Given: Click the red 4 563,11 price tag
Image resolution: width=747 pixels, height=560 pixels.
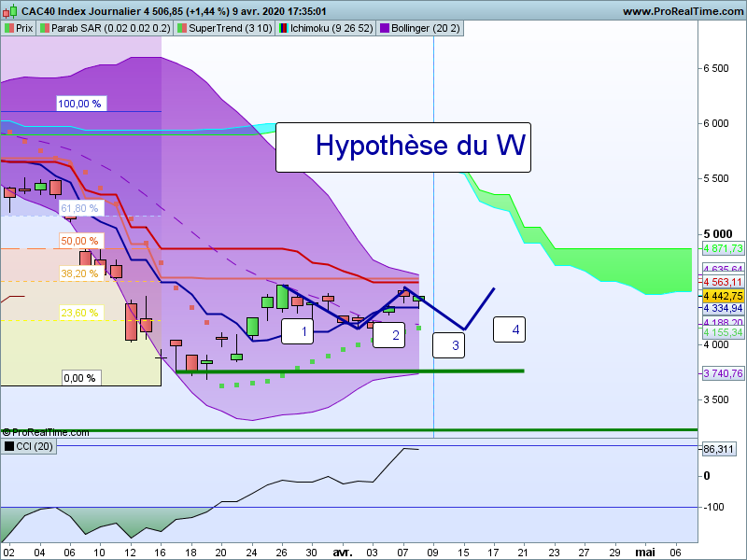Looking at the screenshot, I should [x=723, y=282].
